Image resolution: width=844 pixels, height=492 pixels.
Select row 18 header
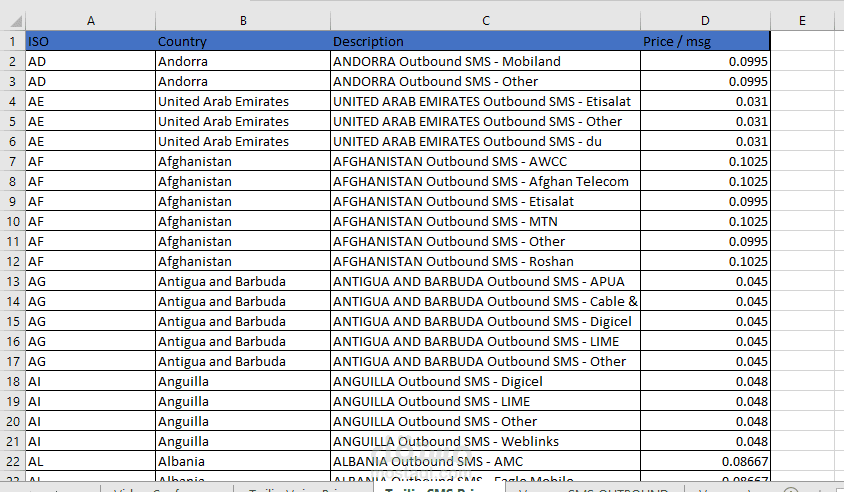[12, 382]
